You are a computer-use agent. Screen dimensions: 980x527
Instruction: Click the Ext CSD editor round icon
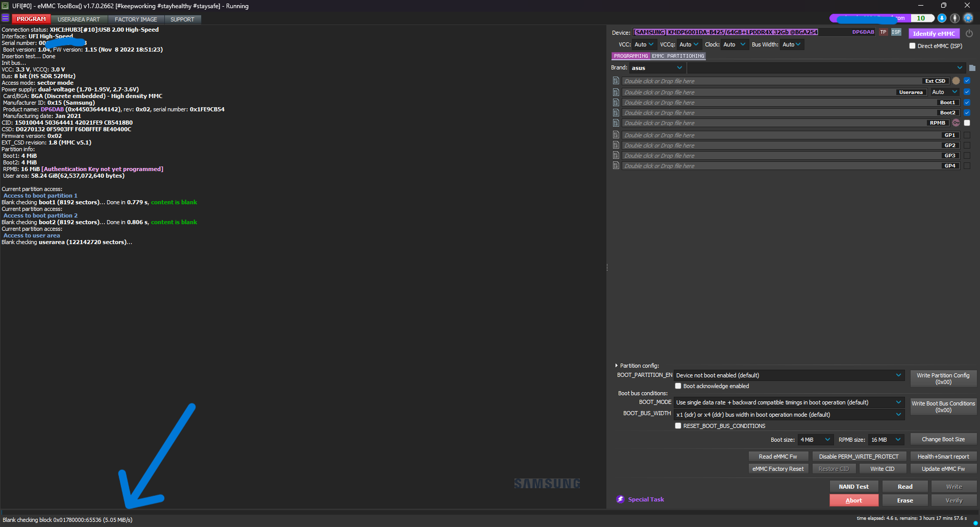click(956, 81)
